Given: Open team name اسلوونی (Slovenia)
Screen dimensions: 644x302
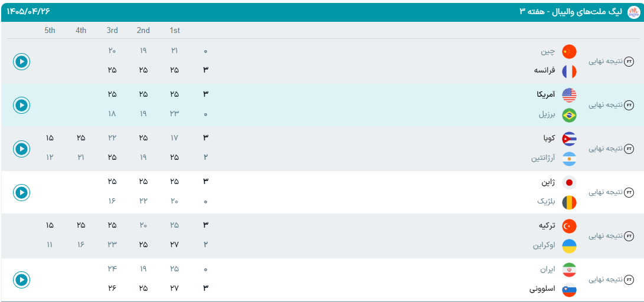Looking at the screenshot, I should click(542, 289).
